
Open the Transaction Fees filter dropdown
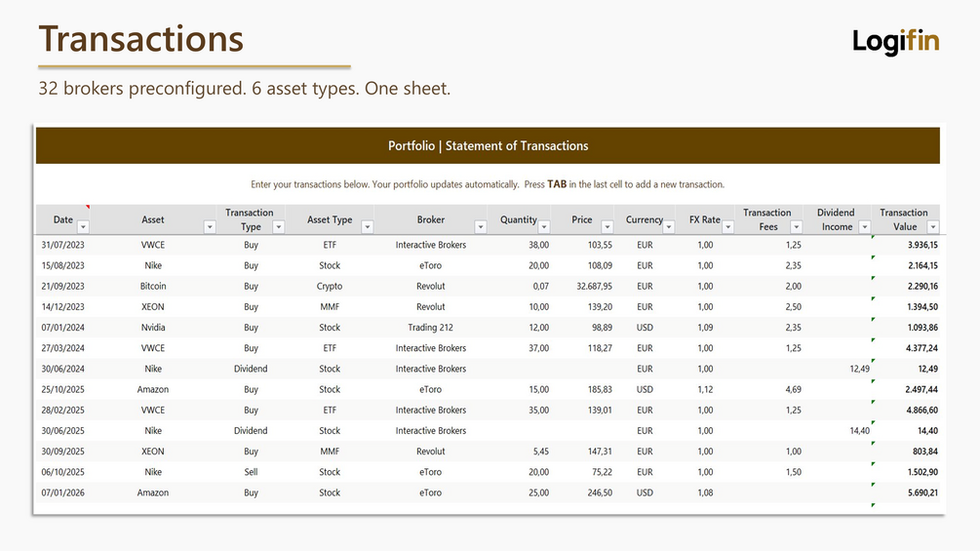[x=796, y=227]
